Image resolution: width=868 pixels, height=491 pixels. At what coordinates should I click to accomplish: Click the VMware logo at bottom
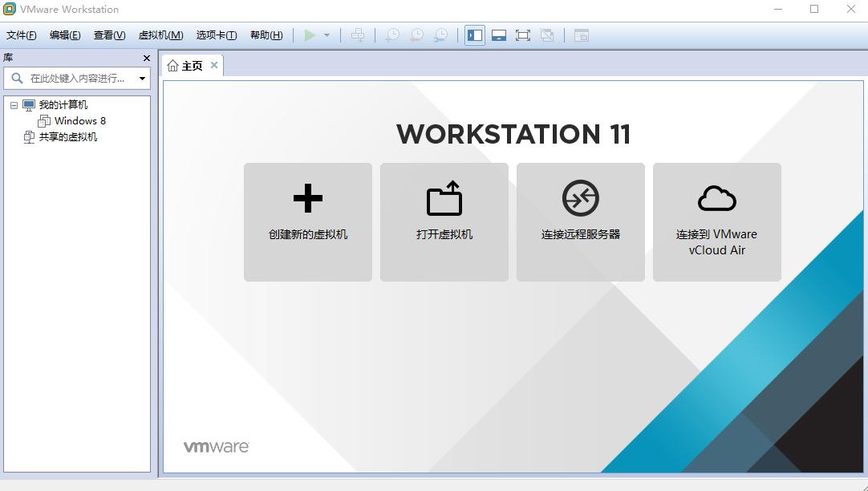pyautogui.click(x=214, y=446)
